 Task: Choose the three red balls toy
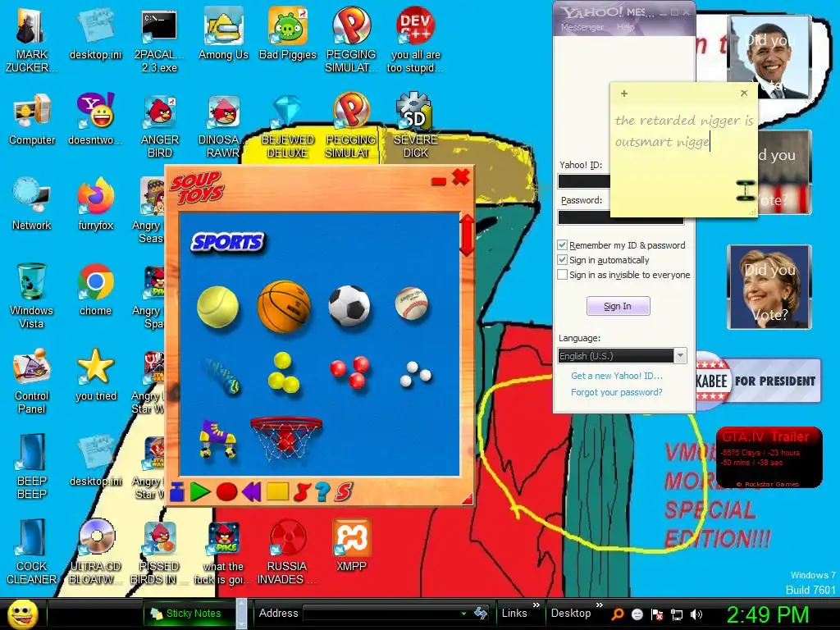pos(349,372)
